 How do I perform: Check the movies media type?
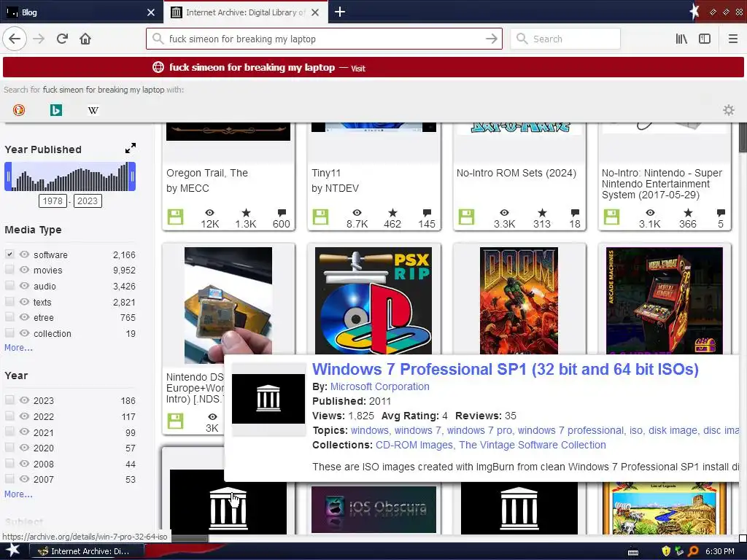point(9,270)
